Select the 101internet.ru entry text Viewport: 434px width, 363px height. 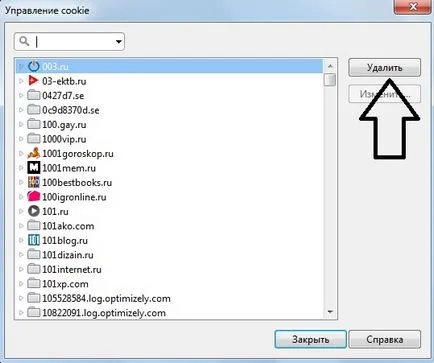pos(72,269)
